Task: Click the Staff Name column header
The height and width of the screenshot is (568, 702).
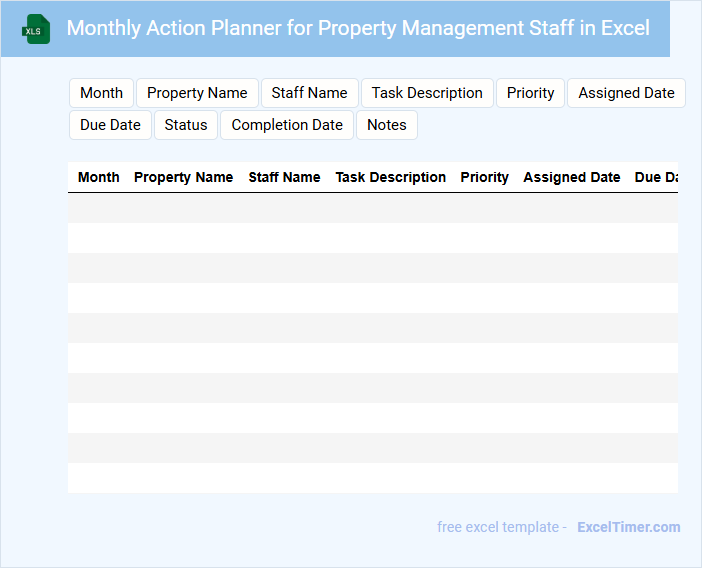Action: [284, 177]
